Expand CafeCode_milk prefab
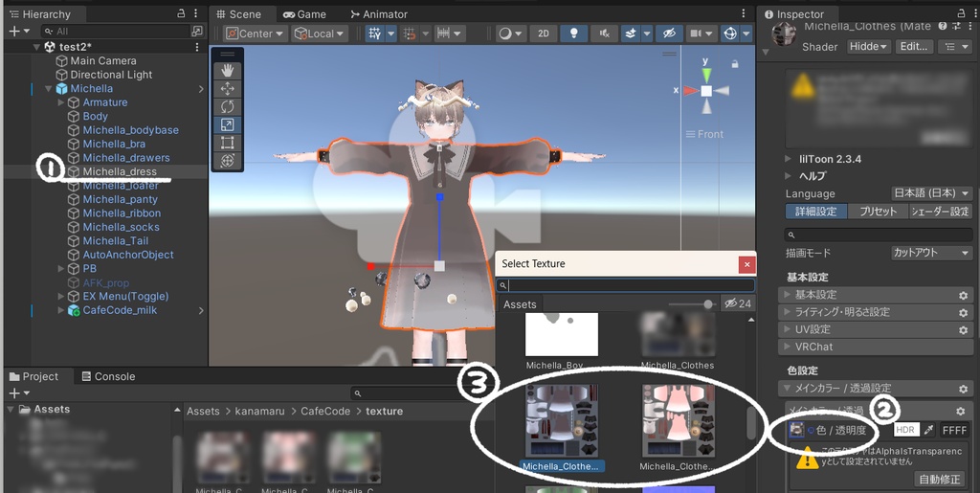 coord(60,310)
